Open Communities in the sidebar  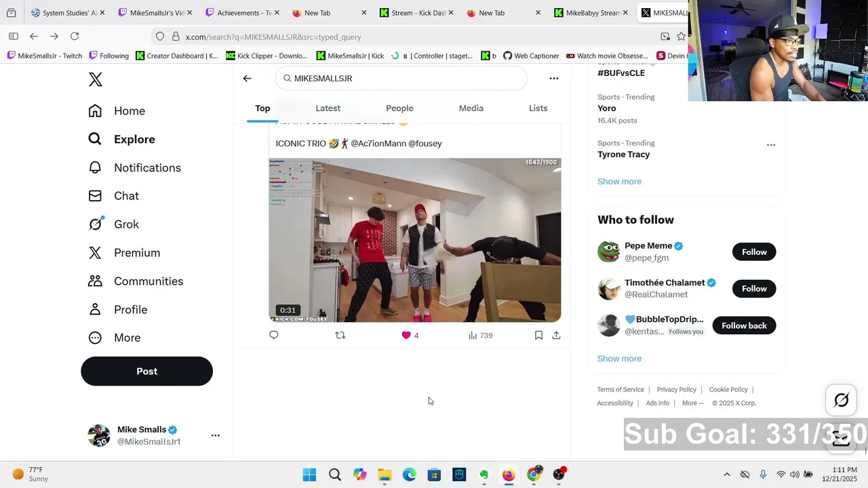136,281
